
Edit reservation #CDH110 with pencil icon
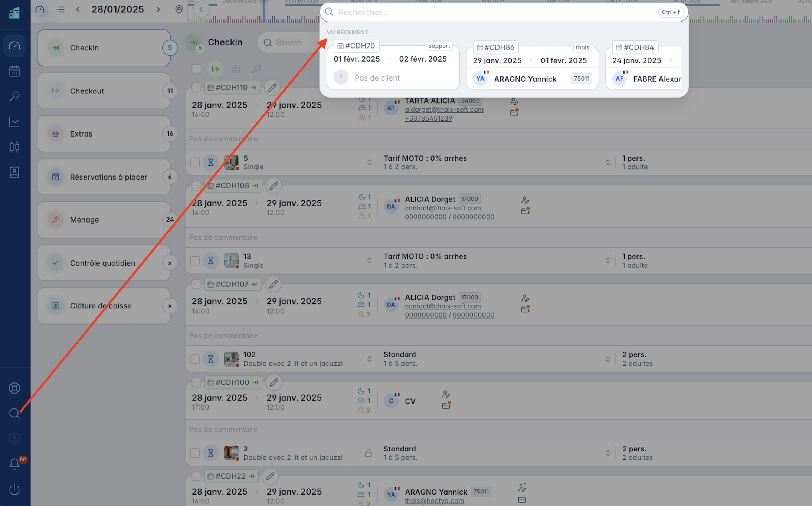coord(272,88)
